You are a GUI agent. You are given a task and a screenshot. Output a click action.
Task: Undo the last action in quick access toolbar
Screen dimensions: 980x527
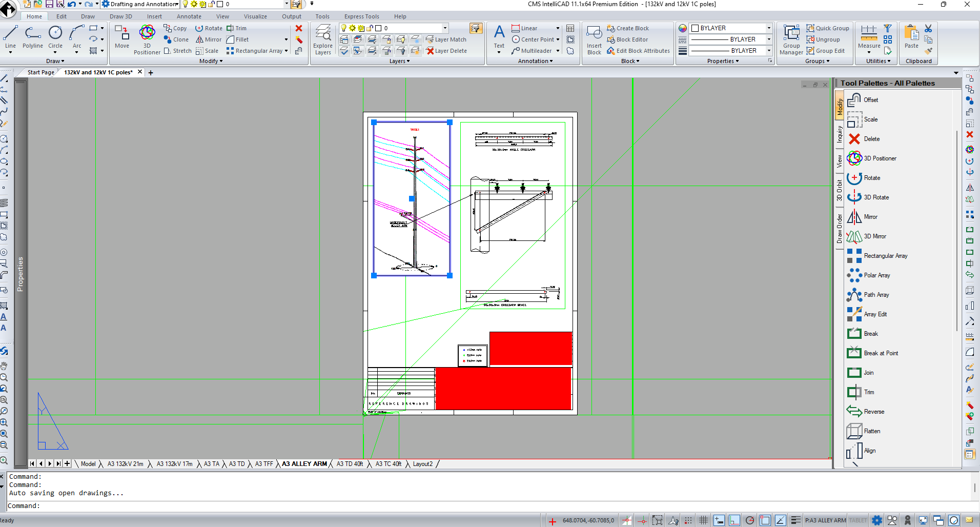(x=71, y=4)
